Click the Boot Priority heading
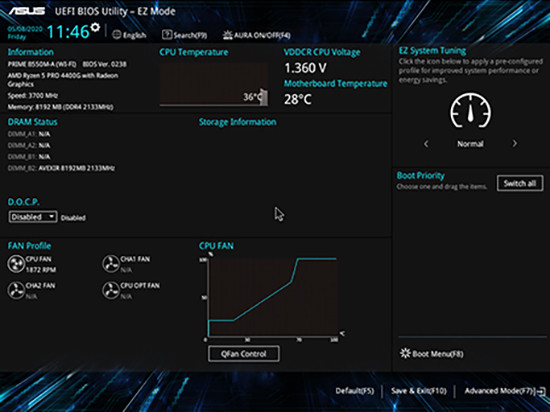 point(421,176)
